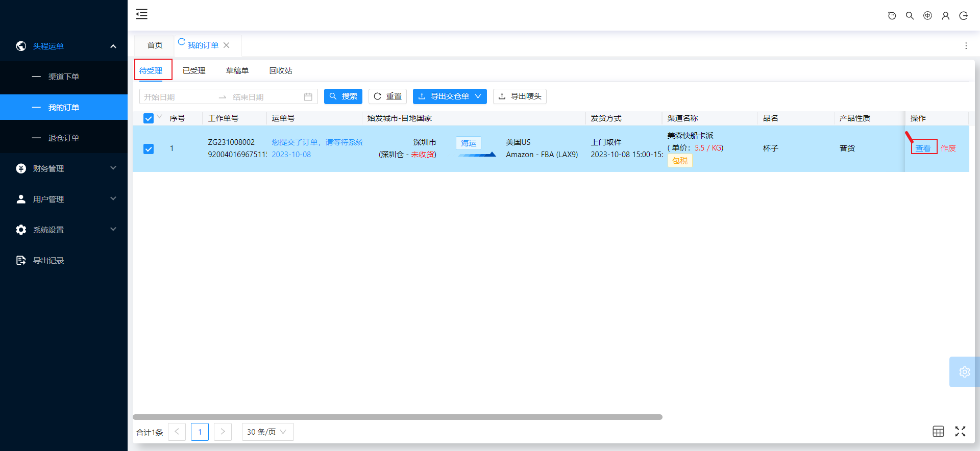Click the globe icon beside 头程运单

[x=21, y=46]
